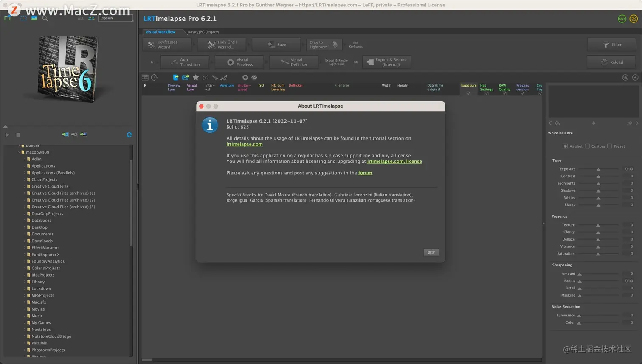This screenshot has height=364, width=642.
Task: Select the Custom white balance option
Action: [x=587, y=146]
